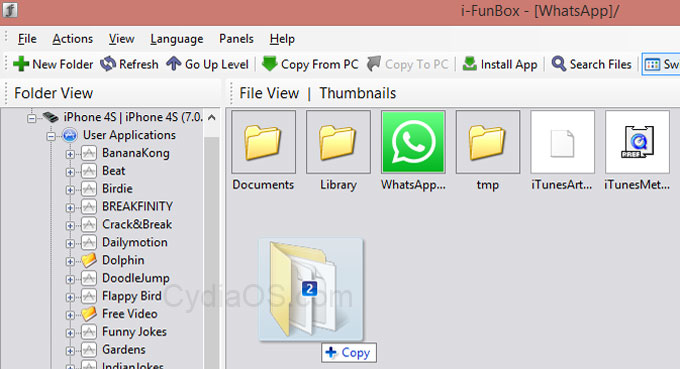This screenshot has height=369, width=680.
Task: Select Gardens in the folder tree
Action: coord(124,349)
